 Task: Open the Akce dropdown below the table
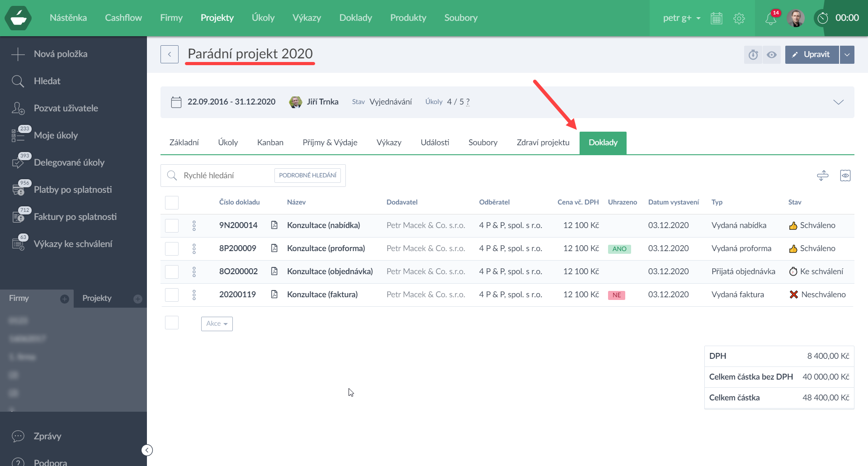point(217,323)
